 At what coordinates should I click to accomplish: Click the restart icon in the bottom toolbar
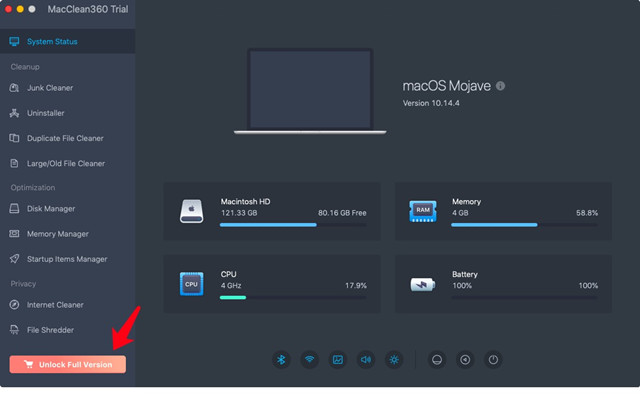pyautogui.click(x=465, y=359)
